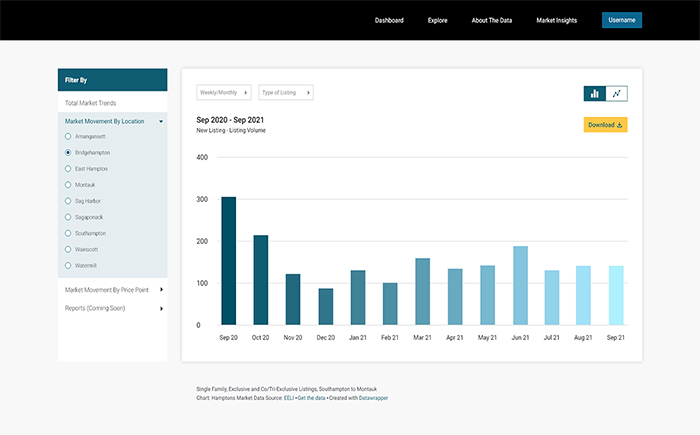The height and width of the screenshot is (435, 700).
Task: Click the 'Reports (Coming Soon)' label
Action: (x=95, y=308)
